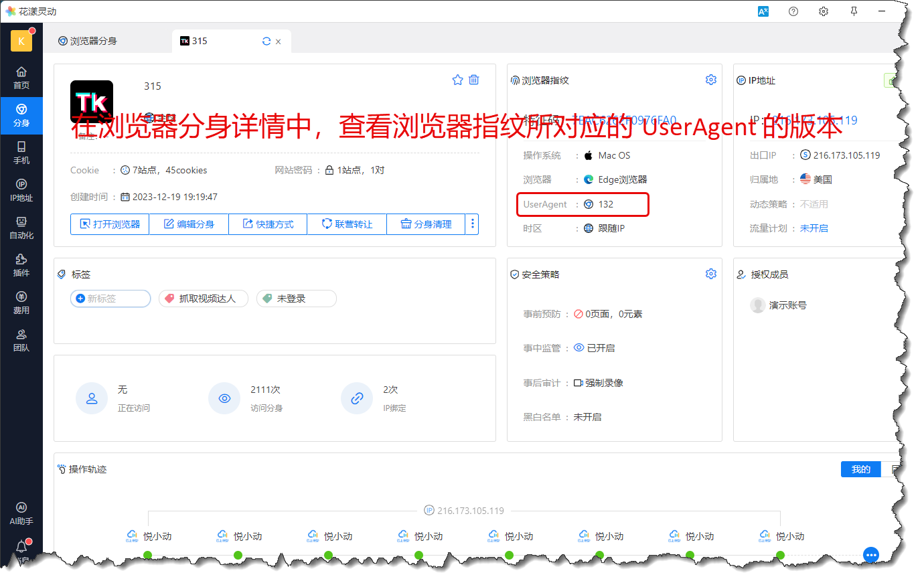Click the 黑白名单 未开启 value
Screen dimensions: 924x583
(x=587, y=417)
